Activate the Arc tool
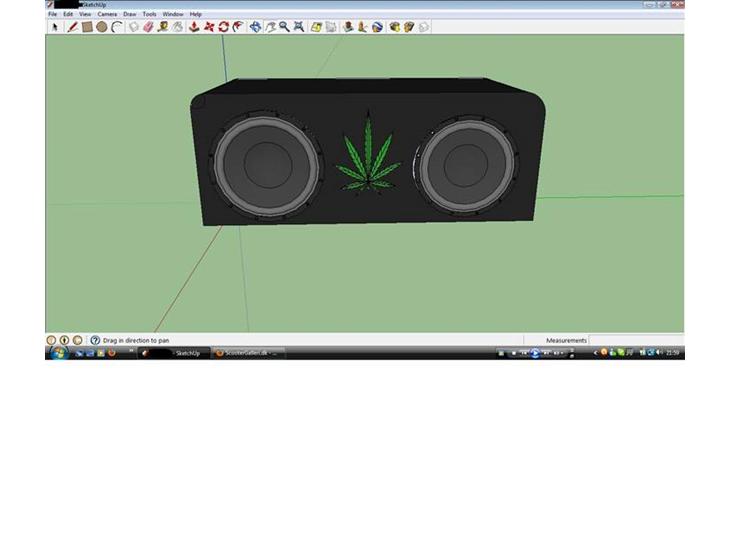The image size is (730, 548). point(116,27)
